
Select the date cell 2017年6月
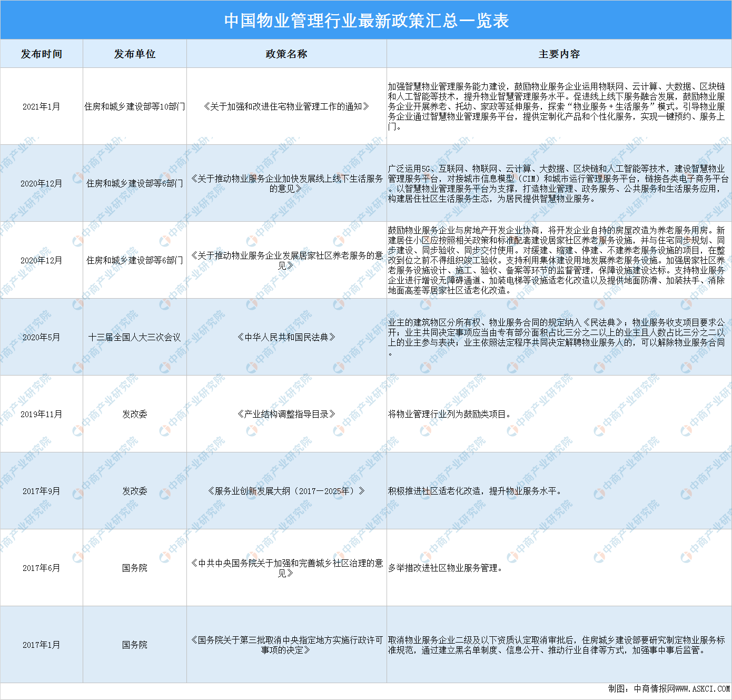click(42, 568)
